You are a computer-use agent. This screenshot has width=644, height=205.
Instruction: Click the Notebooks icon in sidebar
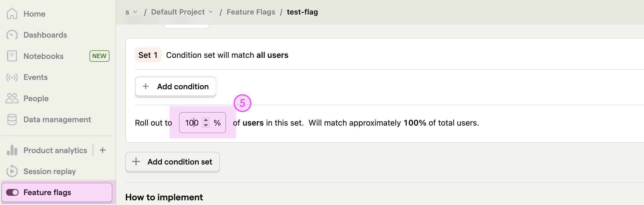(x=12, y=56)
